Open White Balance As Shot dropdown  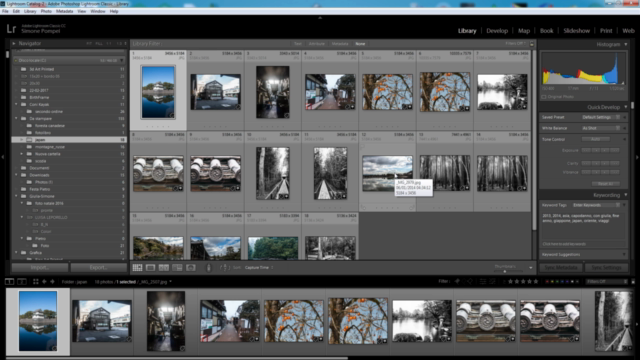click(x=601, y=128)
